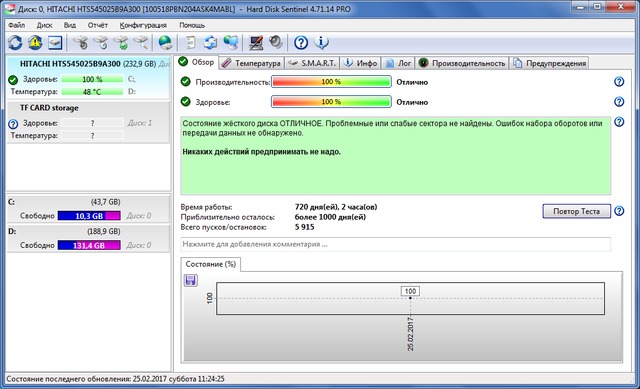The image size is (640, 389).
Task: Click the value более 1000 дня(ей)
Action: tap(330, 217)
